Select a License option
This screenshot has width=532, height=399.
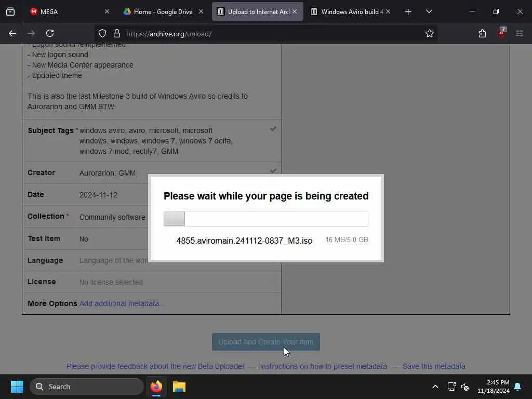click(111, 282)
